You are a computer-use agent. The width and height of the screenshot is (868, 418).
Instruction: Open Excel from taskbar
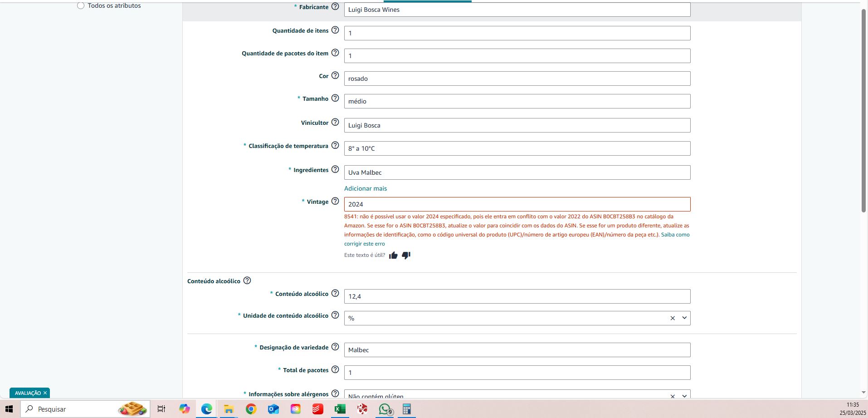pyautogui.click(x=340, y=409)
